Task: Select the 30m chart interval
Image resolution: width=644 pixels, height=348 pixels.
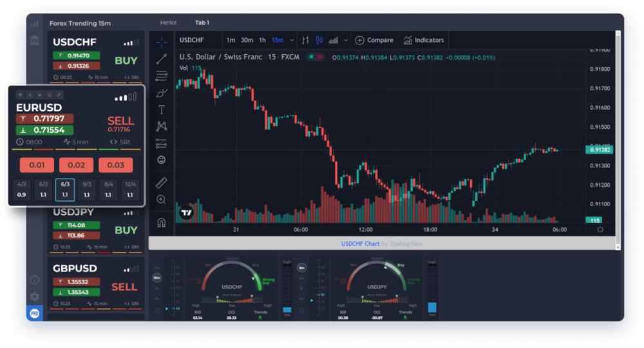Action: click(247, 40)
